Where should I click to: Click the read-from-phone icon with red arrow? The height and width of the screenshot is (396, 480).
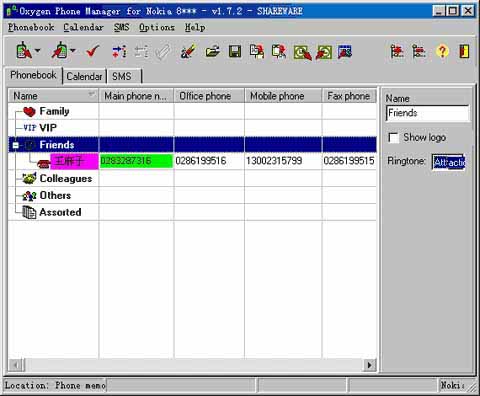pos(24,51)
